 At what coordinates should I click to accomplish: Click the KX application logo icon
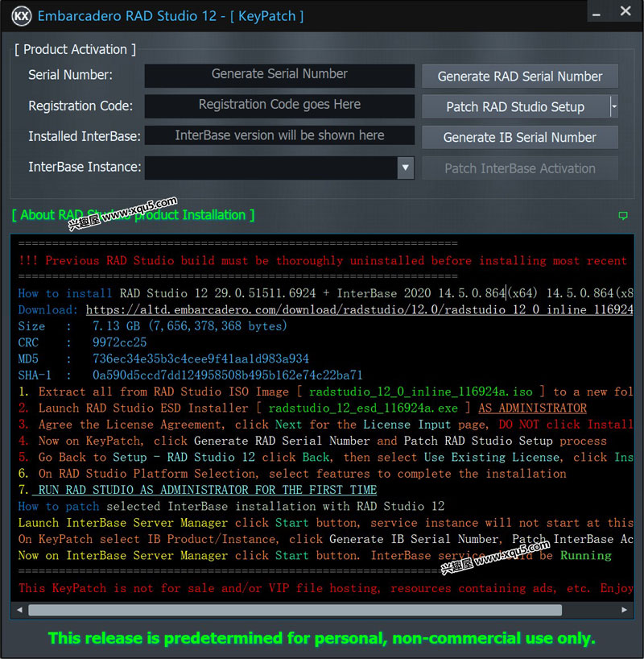[x=22, y=16]
